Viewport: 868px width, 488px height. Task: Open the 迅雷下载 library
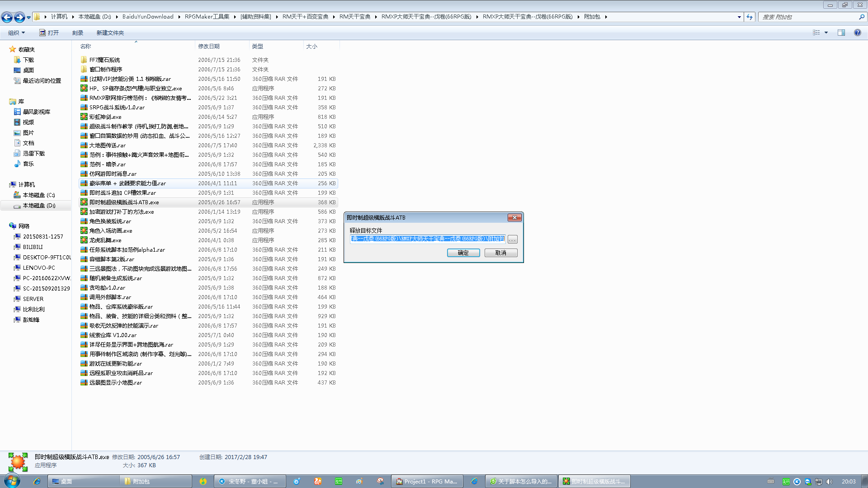pos(33,153)
